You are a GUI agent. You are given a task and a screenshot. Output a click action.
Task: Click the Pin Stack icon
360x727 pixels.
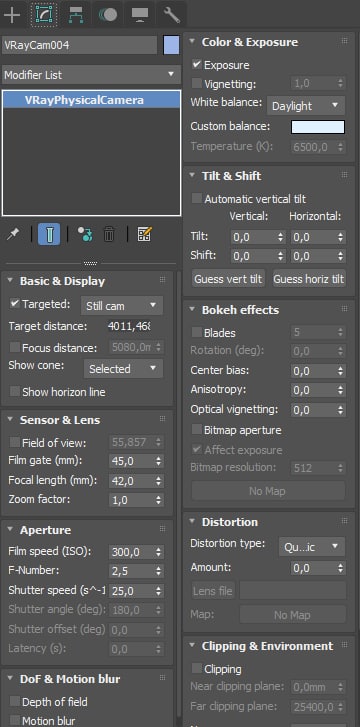click(x=13, y=235)
